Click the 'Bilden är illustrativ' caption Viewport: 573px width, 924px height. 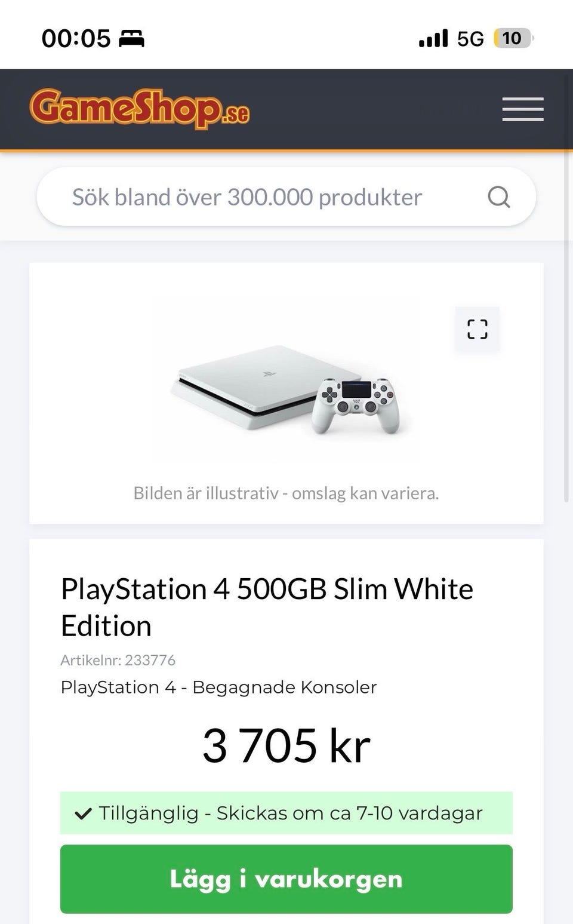tap(286, 493)
